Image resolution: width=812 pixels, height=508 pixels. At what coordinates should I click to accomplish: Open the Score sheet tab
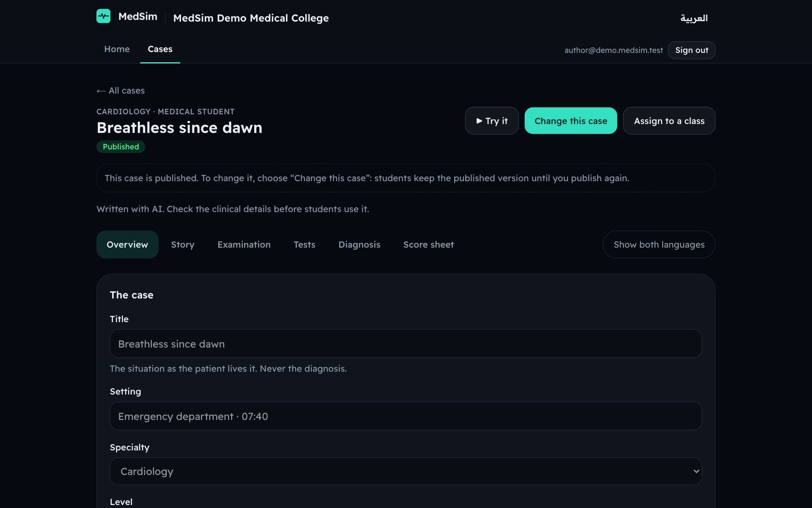(x=428, y=245)
